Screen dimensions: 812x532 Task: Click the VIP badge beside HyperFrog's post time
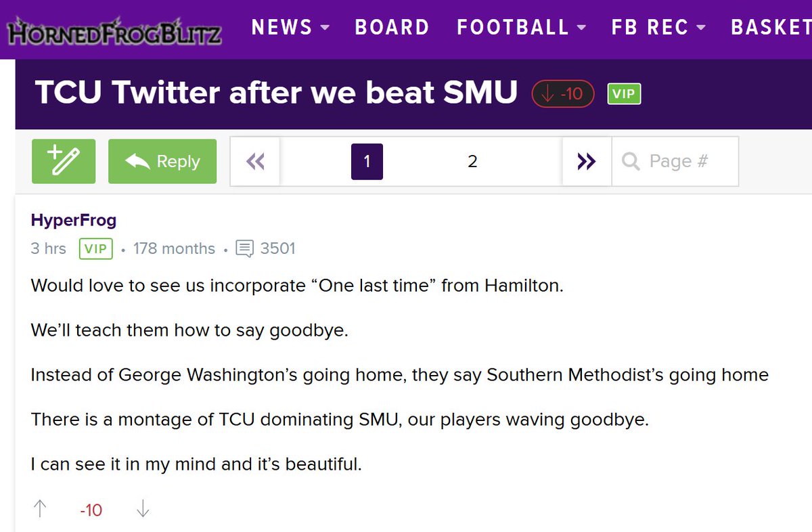click(x=96, y=248)
